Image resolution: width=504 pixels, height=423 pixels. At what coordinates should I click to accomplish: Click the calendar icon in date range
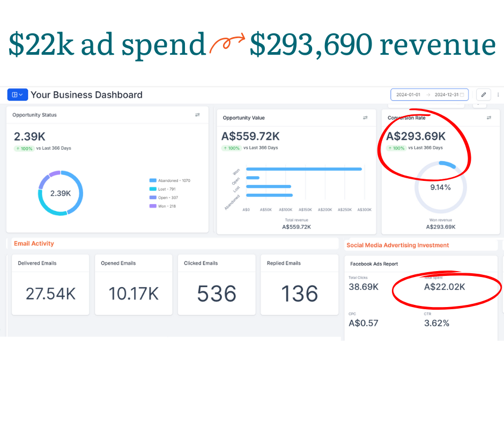coord(462,95)
